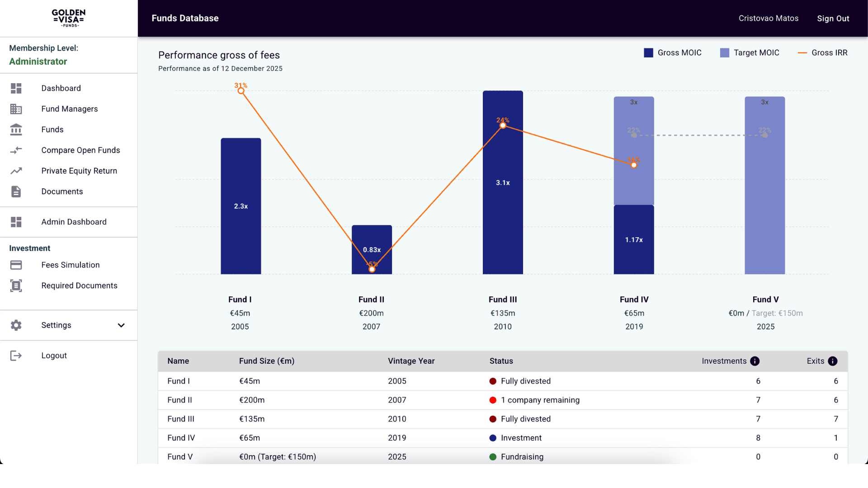Click the Fundraising status for Fund V
The height and width of the screenshot is (488, 868).
click(x=522, y=457)
